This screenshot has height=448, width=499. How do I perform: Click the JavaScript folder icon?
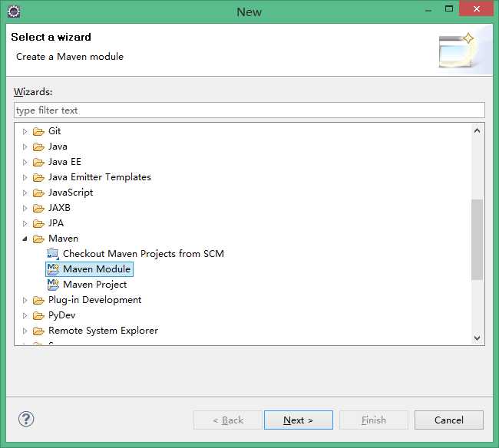tap(38, 193)
